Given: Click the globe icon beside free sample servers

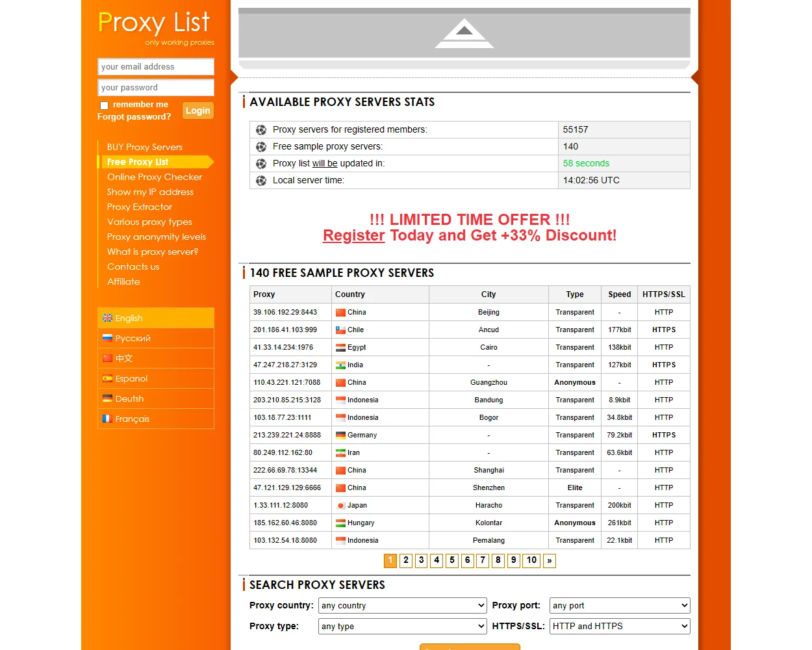Looking at the screenshot, I should pyautogui.click(x=261, y=147).
